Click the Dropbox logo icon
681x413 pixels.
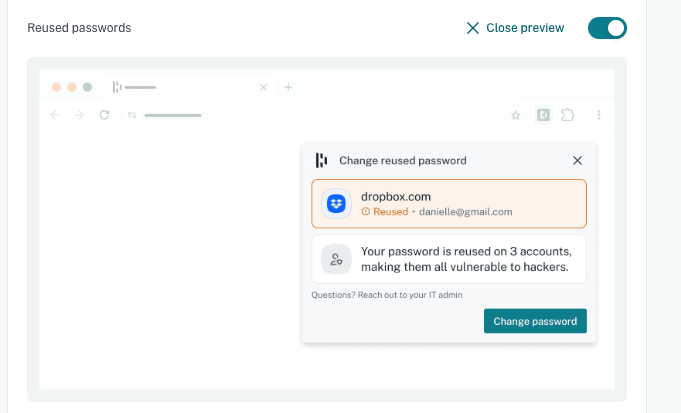[x=336, y=204]
